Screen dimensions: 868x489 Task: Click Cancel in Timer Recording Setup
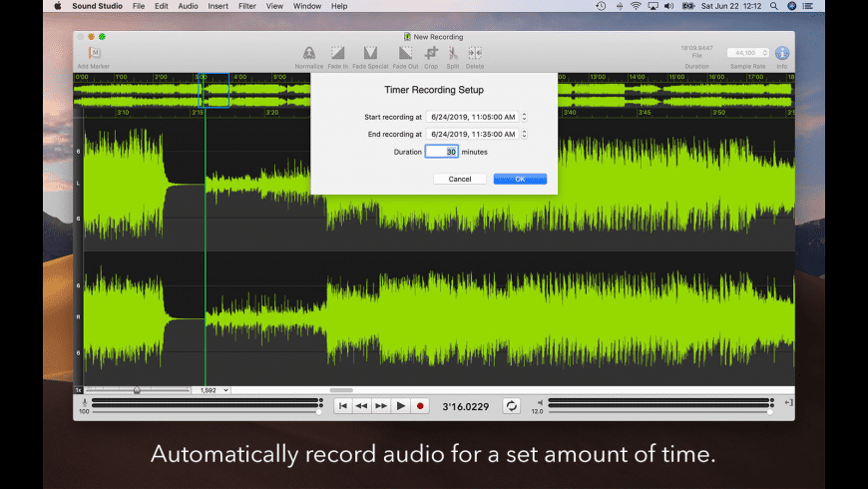(460, 179)
